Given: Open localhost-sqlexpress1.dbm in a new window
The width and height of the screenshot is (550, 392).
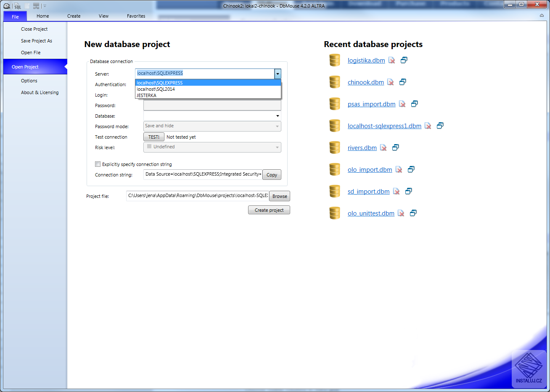Looking at the screenshot, I should click(440, 126).
